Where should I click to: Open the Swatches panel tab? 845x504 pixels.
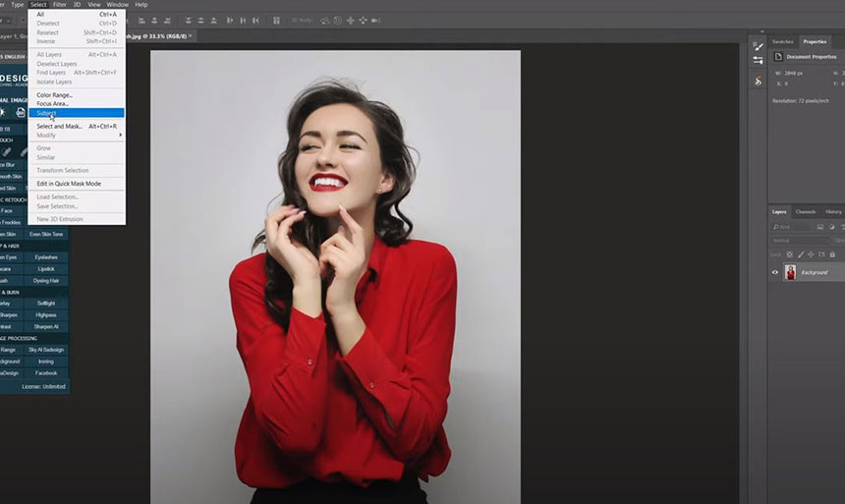[783, 41]
